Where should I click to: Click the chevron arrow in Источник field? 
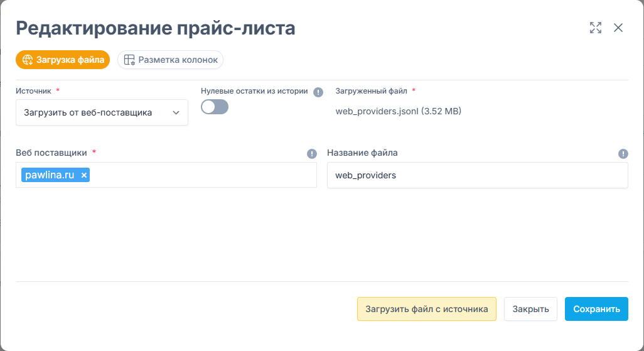pos(176,112)
